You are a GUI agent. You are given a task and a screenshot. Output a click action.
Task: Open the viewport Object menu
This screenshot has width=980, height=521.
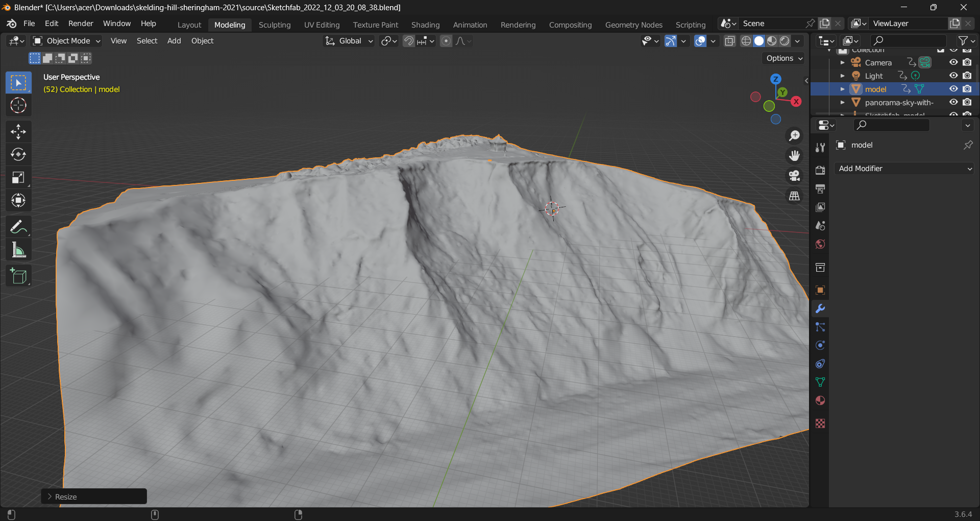click(202, 41)
